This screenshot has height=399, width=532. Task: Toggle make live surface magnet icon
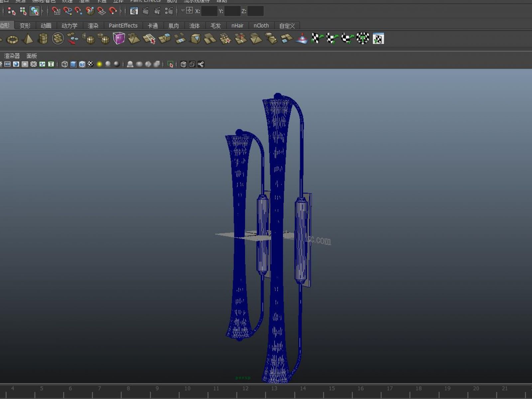(x=113, y=11)
